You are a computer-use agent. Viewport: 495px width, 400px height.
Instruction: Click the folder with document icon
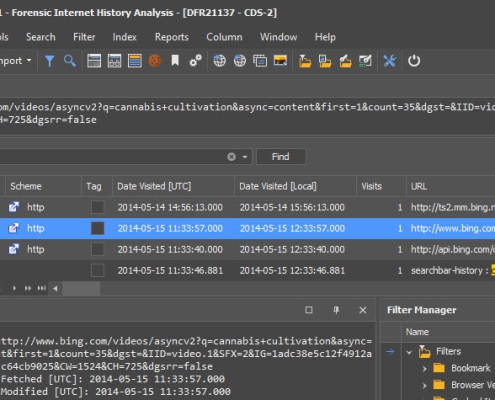tap(325, 61)
